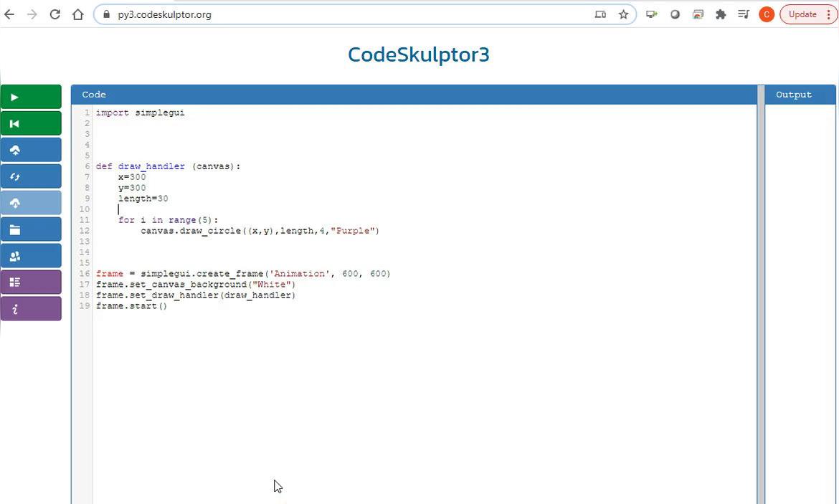The width and height of the screenshot is (839, 504).
Task: Click the Chrome profile avatar C
Action: 766,14
